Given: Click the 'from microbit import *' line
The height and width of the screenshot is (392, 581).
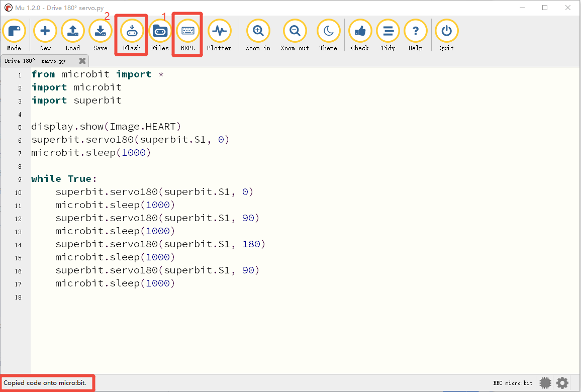Looking at the screenshot, I should point(98,74).
